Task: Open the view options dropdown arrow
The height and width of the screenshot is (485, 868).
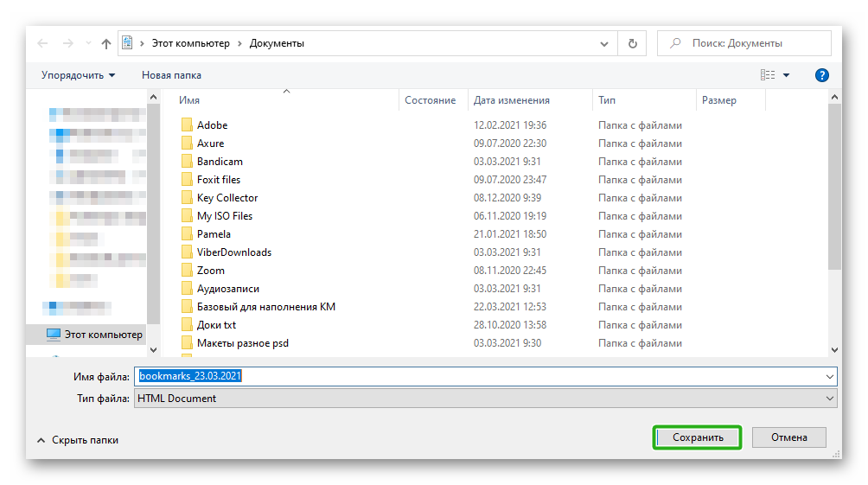Action: tap(786, 75)
